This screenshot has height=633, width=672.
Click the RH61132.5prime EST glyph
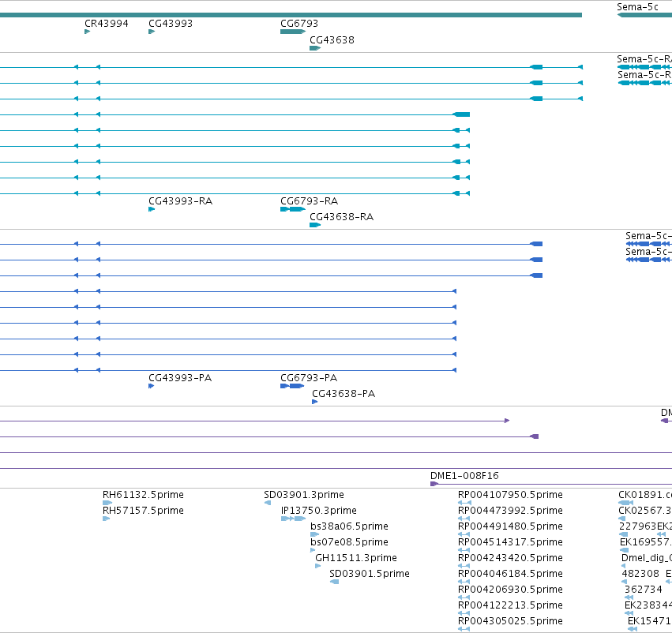click(107, 503)
